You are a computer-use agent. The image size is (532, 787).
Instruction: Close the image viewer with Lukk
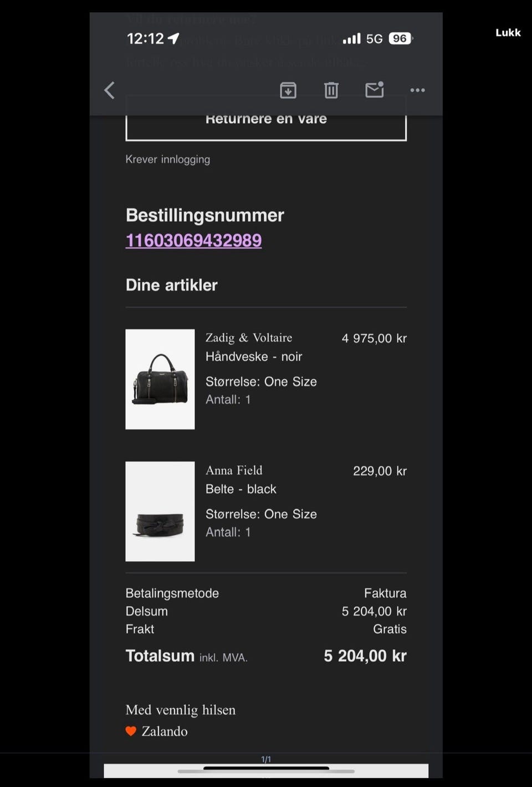(x=508, y=33)
